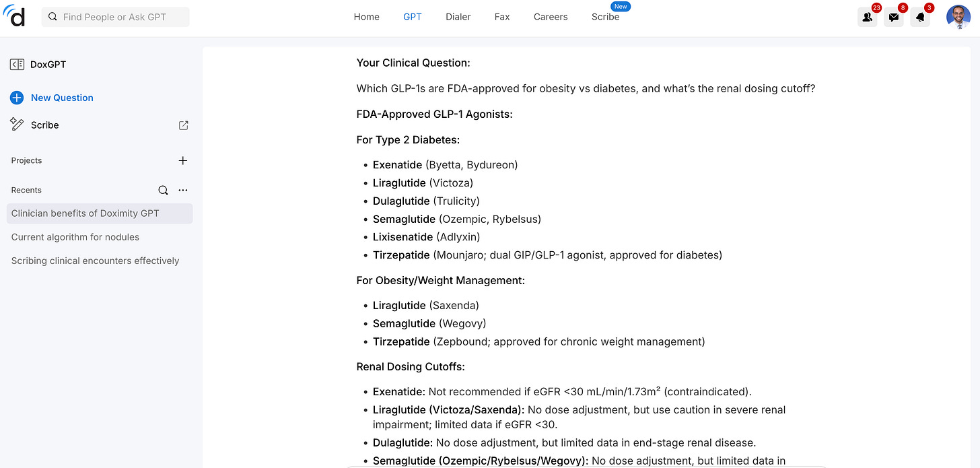980x468 pixels.
Task: Open 'Clinician benefits of Doximity GPT' recent
Action: pyautogui.click(x=100, y=213)
